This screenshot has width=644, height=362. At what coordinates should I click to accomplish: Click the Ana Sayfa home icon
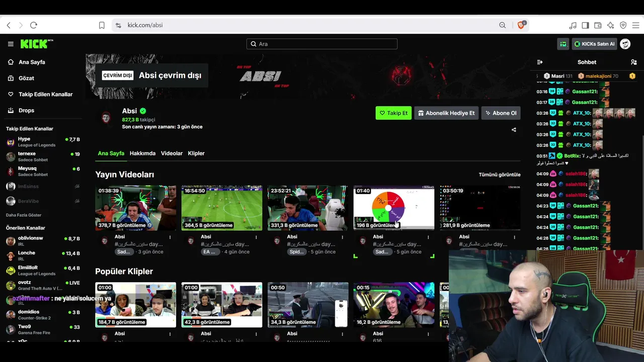click(x=11, y=62)
